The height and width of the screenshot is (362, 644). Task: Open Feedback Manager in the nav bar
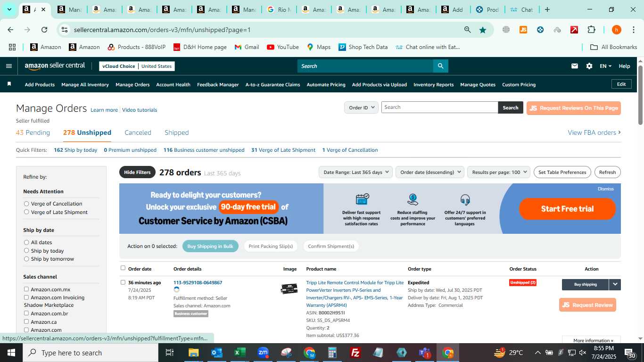[x=218, y=84]
